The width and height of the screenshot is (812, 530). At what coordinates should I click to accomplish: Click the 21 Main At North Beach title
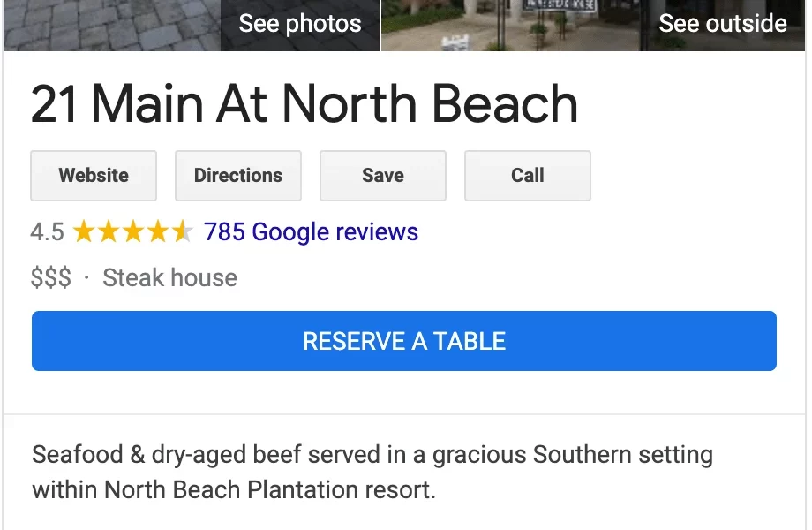point(304,104)
